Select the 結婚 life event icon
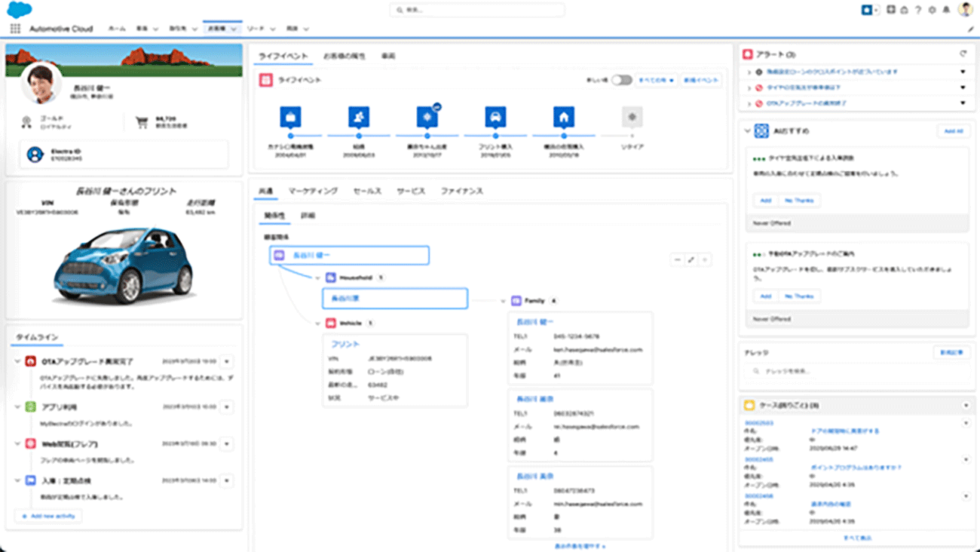Screen dimensions: 980x552 click(359, 117)
